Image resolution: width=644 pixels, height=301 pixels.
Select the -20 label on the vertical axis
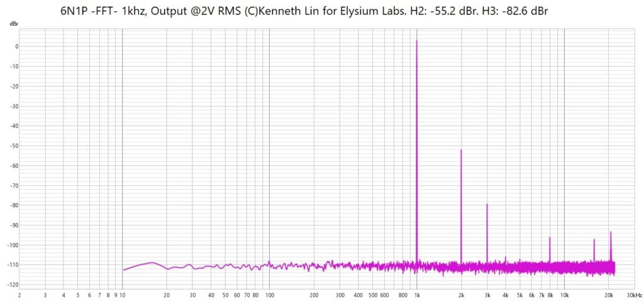pyautogui.click(x=15, y=86)
